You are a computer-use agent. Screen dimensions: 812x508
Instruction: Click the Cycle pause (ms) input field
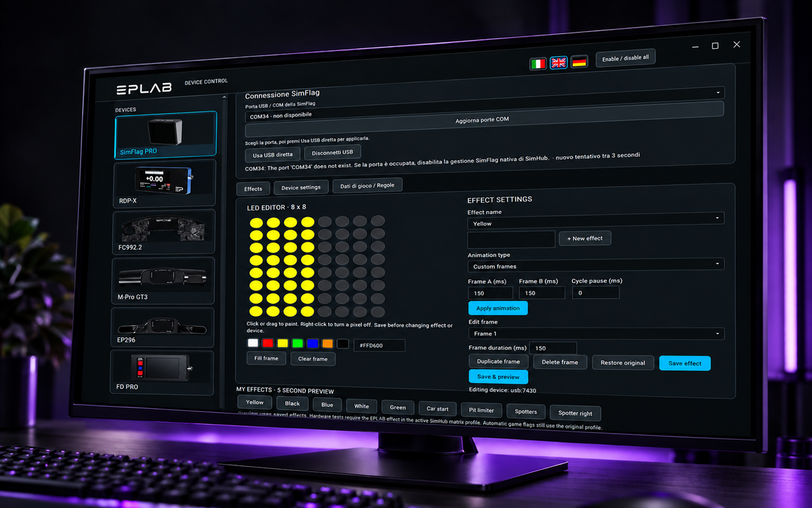pos(595,293)
